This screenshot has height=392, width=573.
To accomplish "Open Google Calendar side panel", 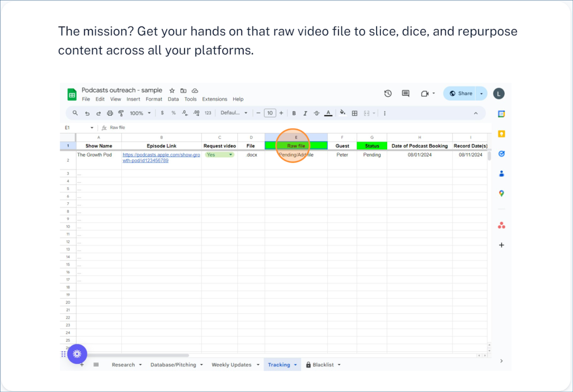I will tap(501, 114).
